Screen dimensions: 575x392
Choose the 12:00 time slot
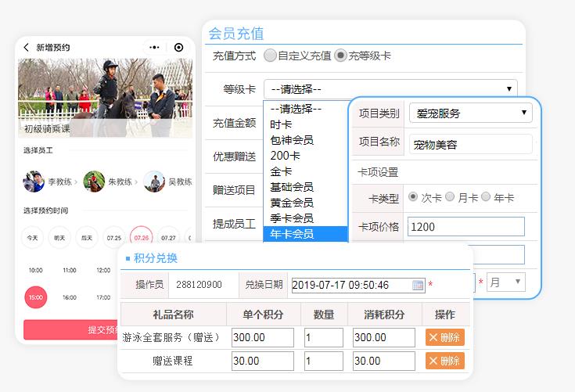click(103, 270)
